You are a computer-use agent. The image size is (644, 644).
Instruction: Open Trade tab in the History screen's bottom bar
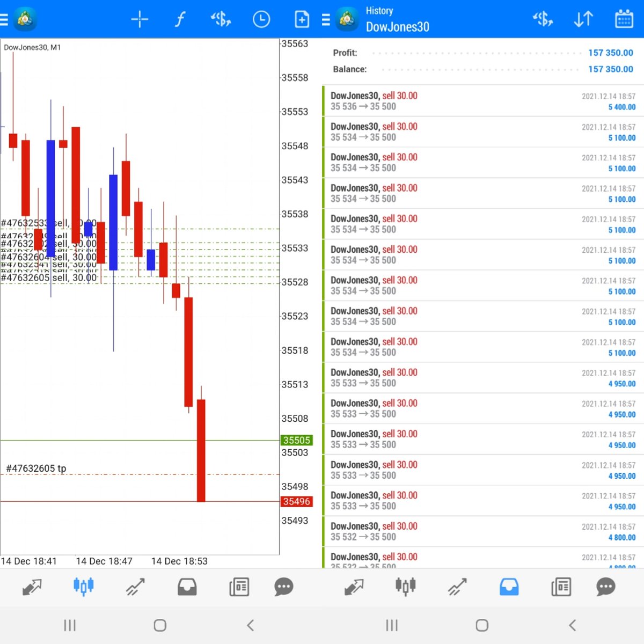point(457,587)
